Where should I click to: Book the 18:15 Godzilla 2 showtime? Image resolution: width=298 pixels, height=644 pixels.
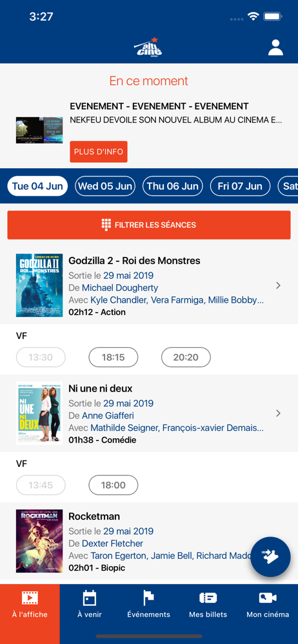click(113, 357)
